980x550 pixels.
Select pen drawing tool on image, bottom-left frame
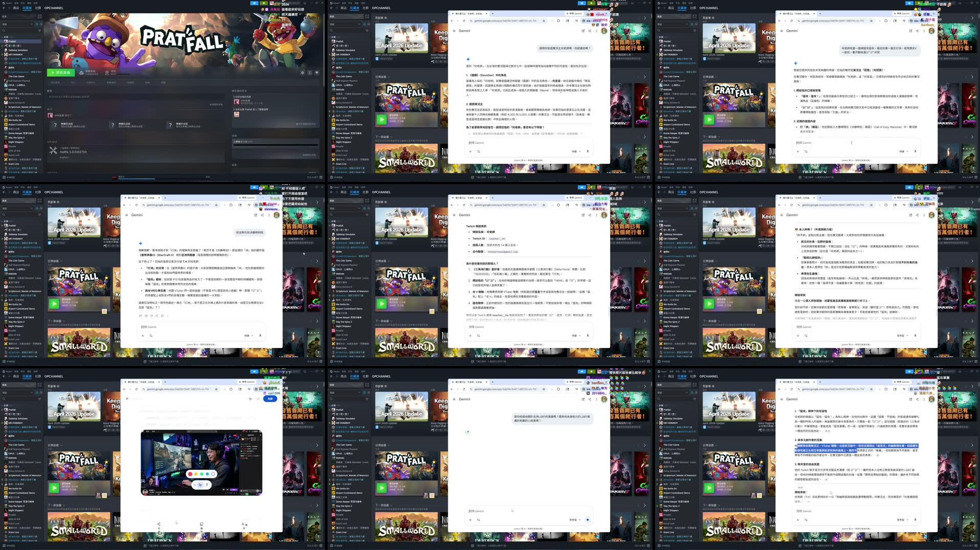click(x=200, y=485)
